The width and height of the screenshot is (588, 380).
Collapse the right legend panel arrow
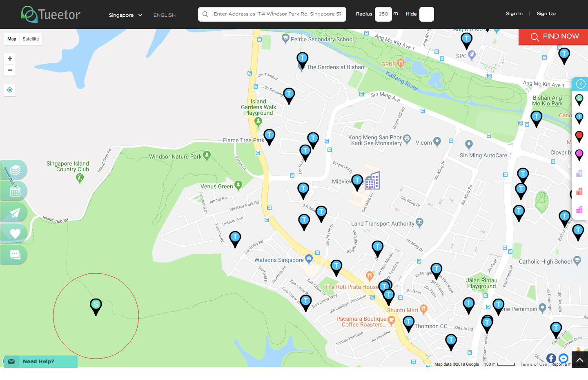coord(580,84)
